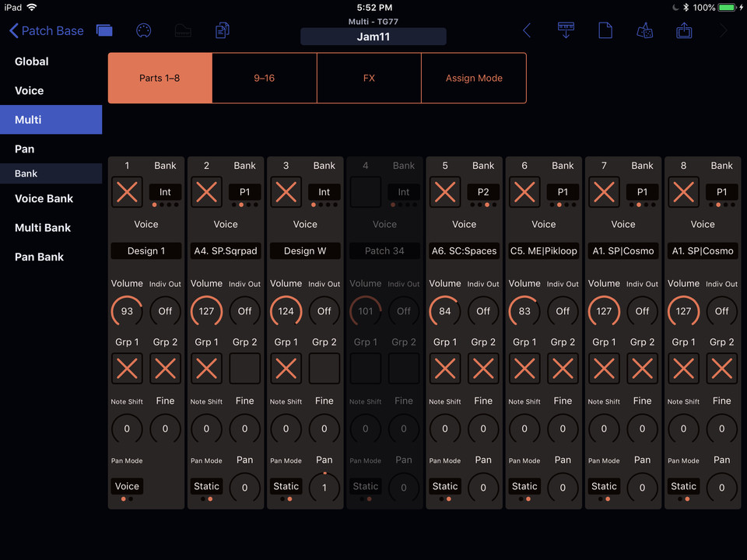Adjust Part 1's volume knob showing 93
Image resolution: width=747 pixels, height=560 pixels.
[x=127, y=310]
